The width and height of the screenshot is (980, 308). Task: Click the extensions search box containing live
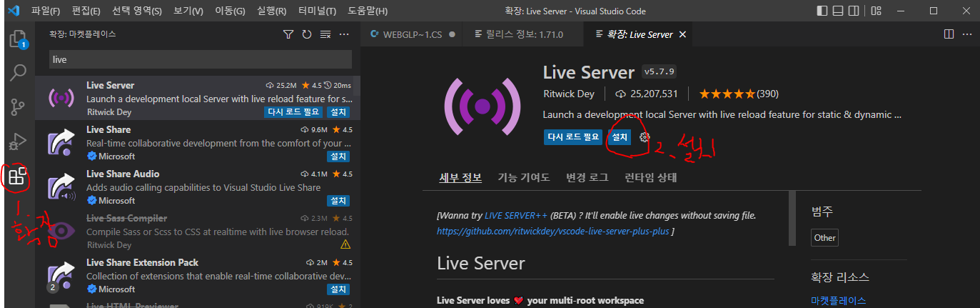(x=201, y=59)
